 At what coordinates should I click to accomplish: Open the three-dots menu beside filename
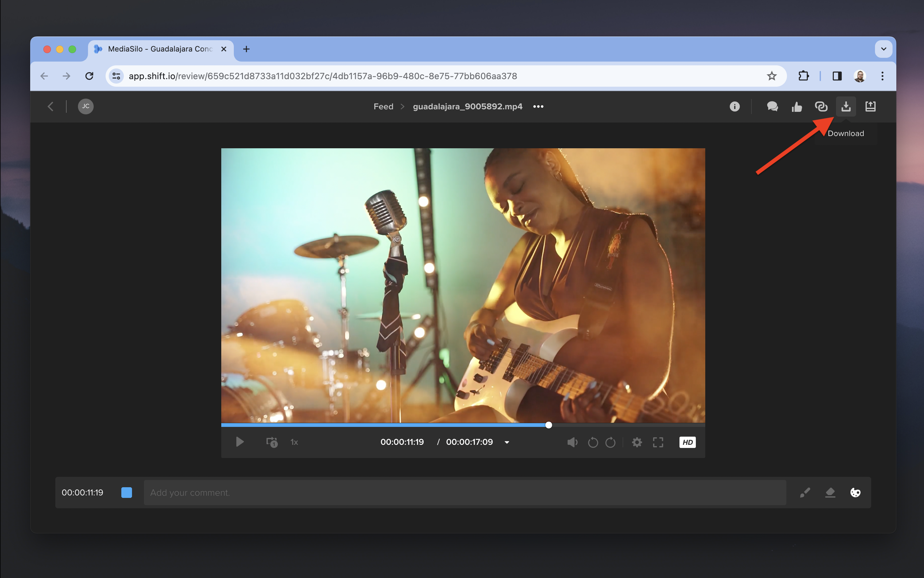(x=538, y=107)
